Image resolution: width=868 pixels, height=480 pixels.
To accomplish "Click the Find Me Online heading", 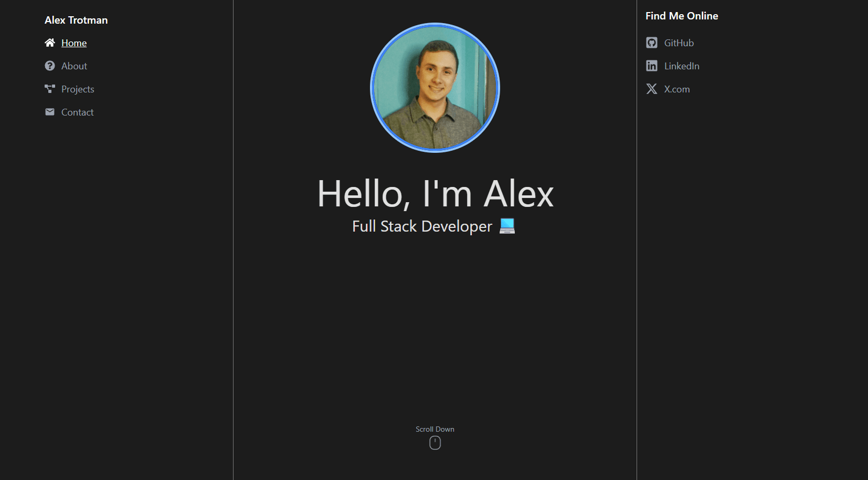I will click(682, 16).
